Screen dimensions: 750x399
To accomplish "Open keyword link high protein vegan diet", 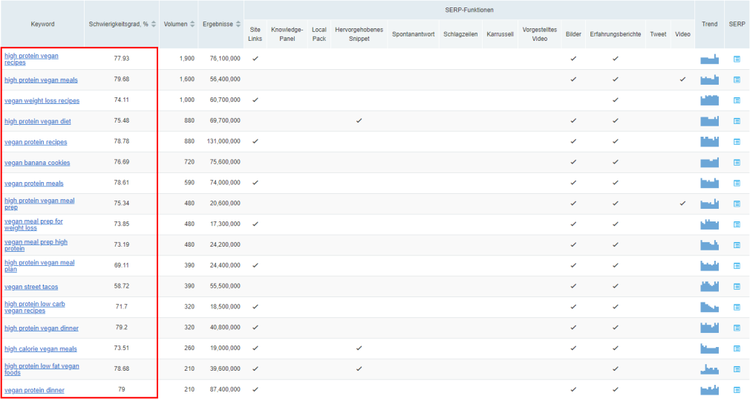I will pyautogui.click(x=38, y=121).
